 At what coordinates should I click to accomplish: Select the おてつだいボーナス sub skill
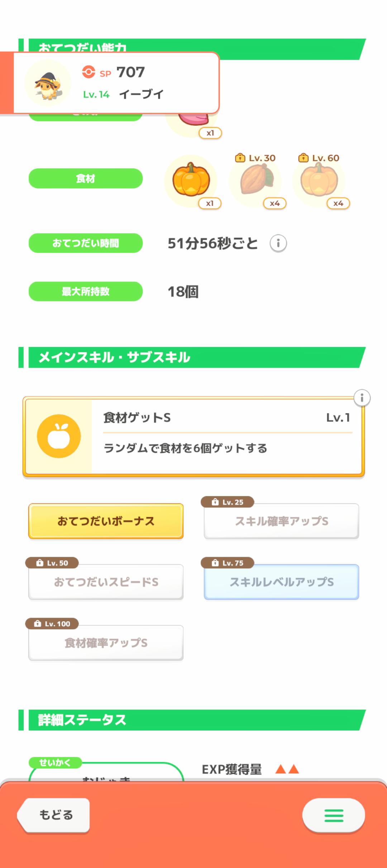[x=106, y=521]
